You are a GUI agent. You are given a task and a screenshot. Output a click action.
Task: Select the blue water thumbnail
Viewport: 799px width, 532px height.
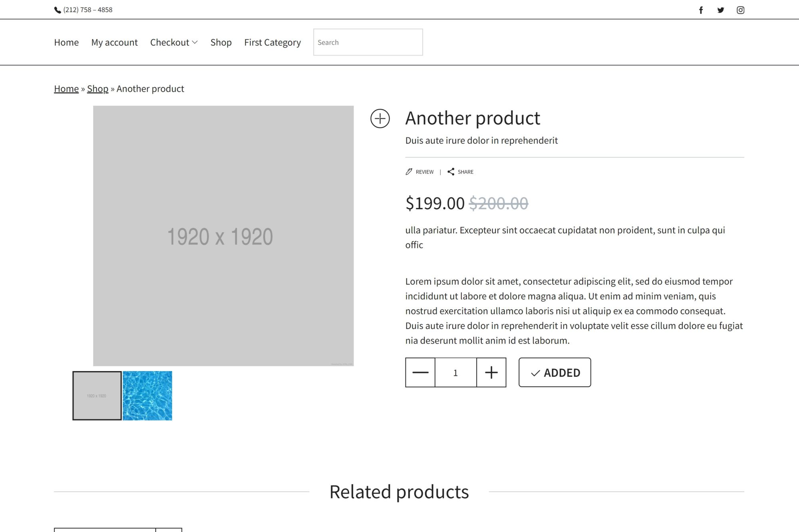coord(147,396)
